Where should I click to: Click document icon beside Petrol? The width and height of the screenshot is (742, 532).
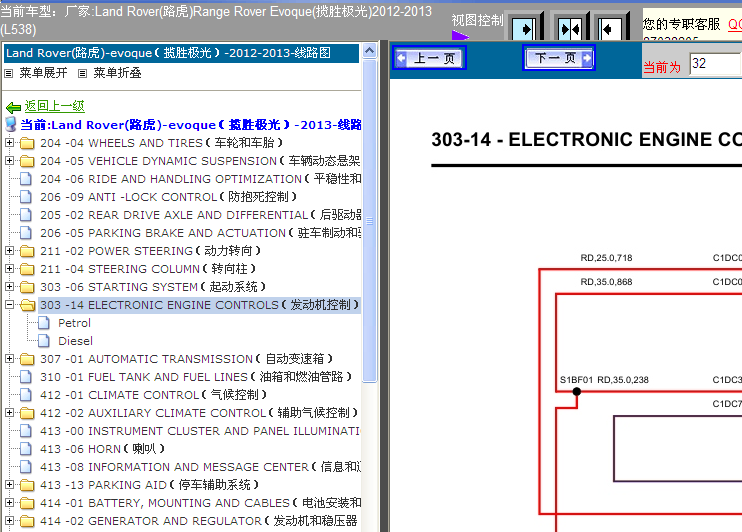point(44,323)
